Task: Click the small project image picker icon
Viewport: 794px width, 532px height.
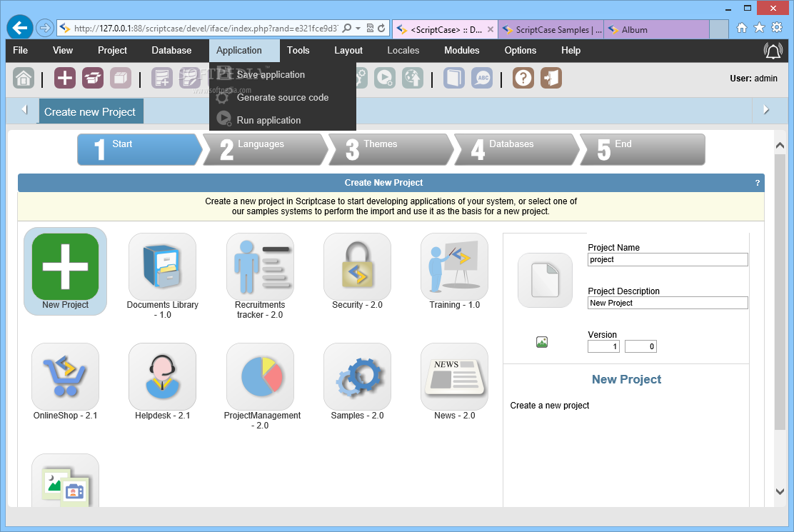Action: (x=542, y=342)
